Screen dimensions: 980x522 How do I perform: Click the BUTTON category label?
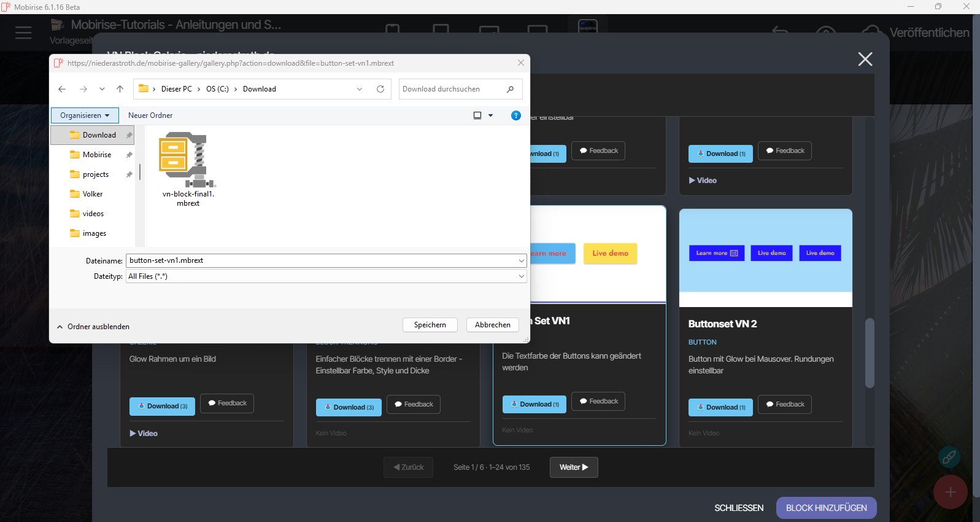[703, 343]
